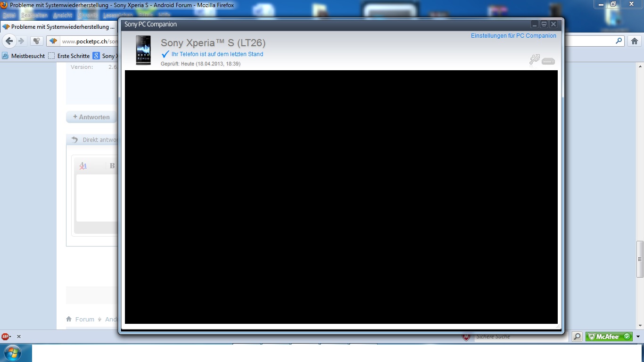Click the storage drive icon in PC Companion
The width and height of the screenshot is (644, 362).
click(548, 61)
